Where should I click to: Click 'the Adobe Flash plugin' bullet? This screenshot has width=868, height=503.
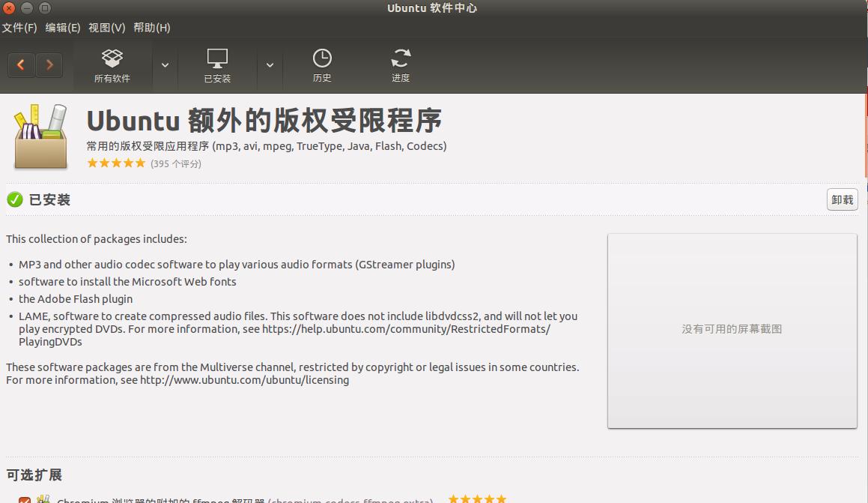[x=76, y=299]
